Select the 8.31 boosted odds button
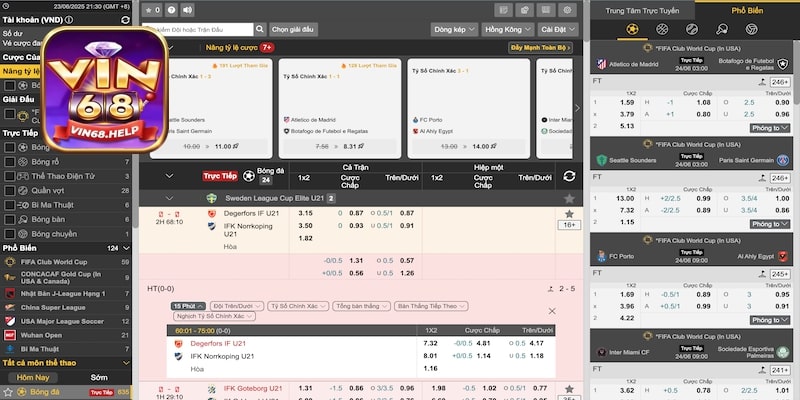This screenshot has height=400, width=800. point(340,146)
